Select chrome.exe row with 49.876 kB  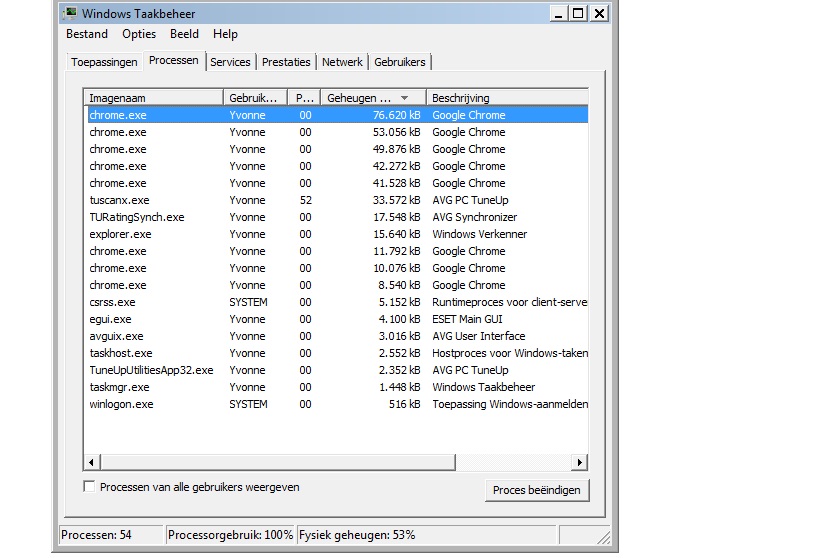click(337, 149)
